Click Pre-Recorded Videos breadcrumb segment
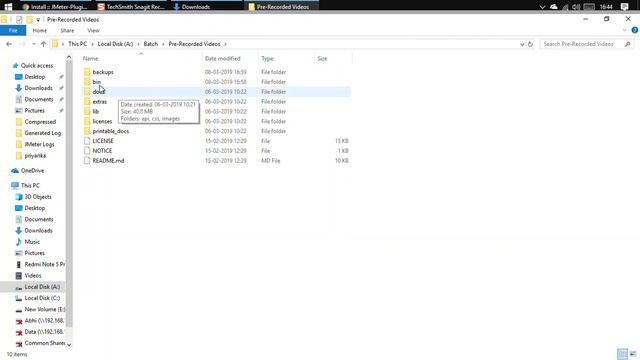Image resolution: width=640 pixels, height=360 pixels. coord(194,44)
